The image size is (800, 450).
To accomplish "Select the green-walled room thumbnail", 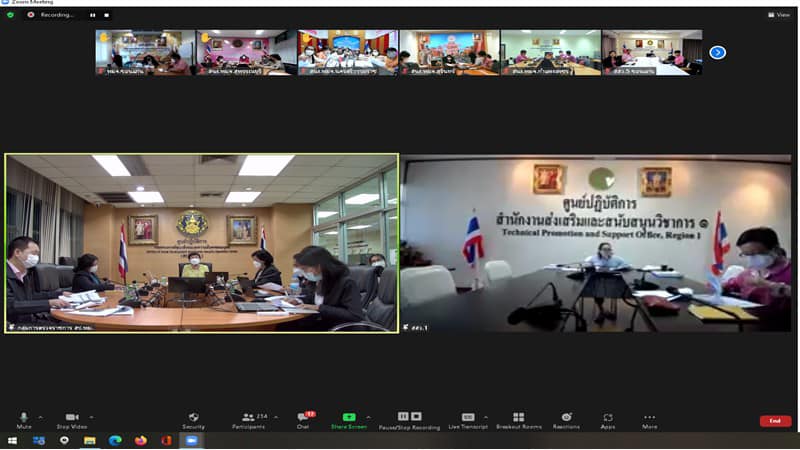I will pos(551,53).
